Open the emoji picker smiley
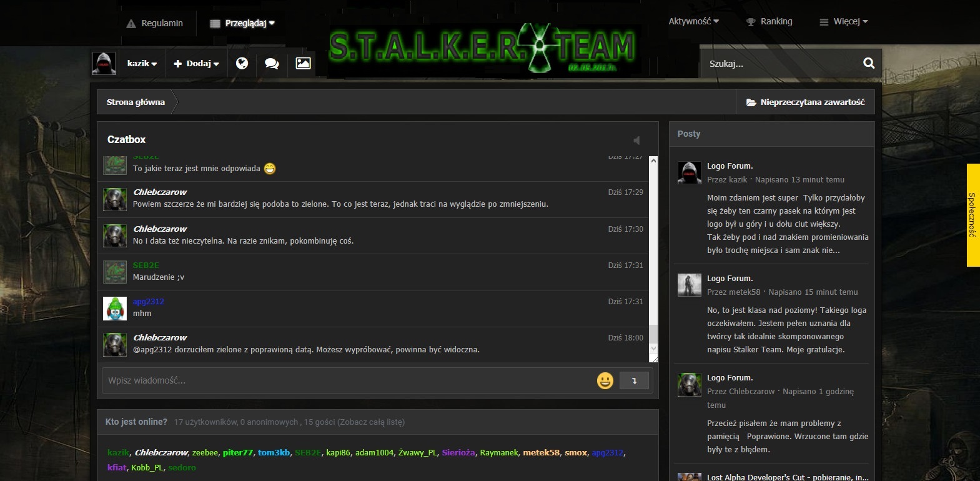 click(605, 380)
